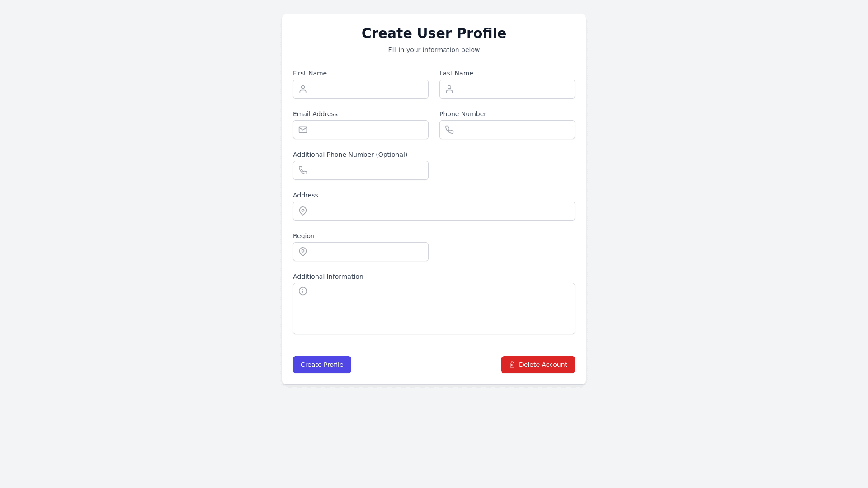The image size is (868, 488).
Task: Select the Email Address input box
Action: pyautogui.click(x=368, y=130)
